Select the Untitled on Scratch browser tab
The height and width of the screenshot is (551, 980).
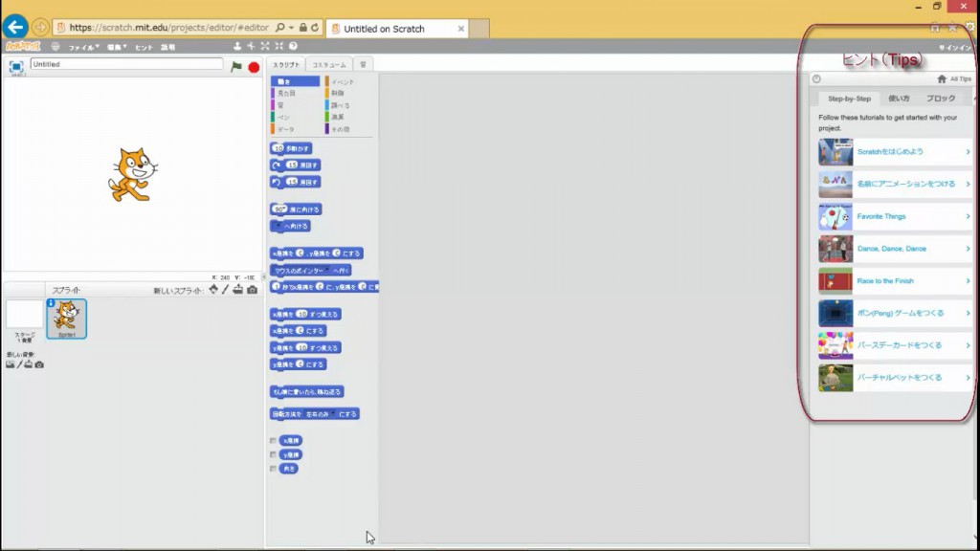click(x=397, y=29)
